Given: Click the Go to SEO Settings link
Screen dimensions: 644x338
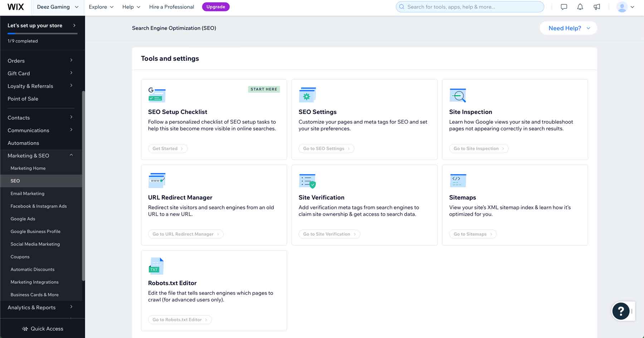Looking at the screenshot, I should [x=326, y=148].
